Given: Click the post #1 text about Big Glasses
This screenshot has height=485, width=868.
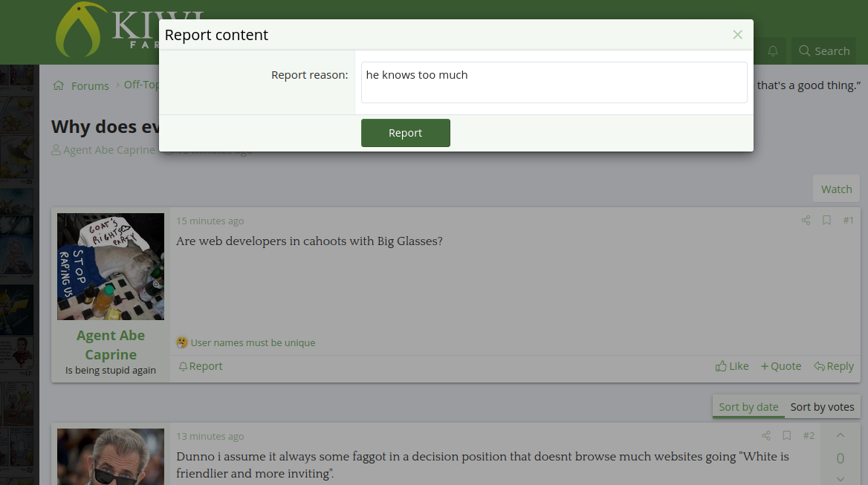Looking at the screenshot, I should (x=309, y=241).
